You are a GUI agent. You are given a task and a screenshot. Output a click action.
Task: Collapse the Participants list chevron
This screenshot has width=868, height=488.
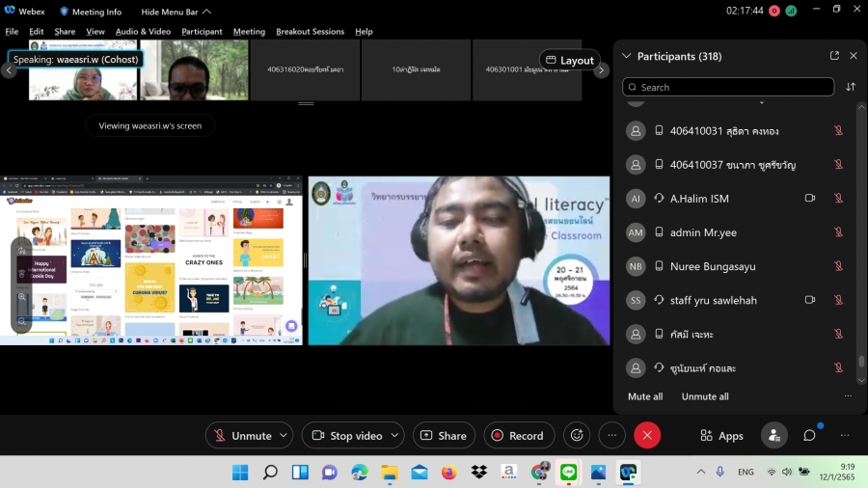tap(627, 56)
